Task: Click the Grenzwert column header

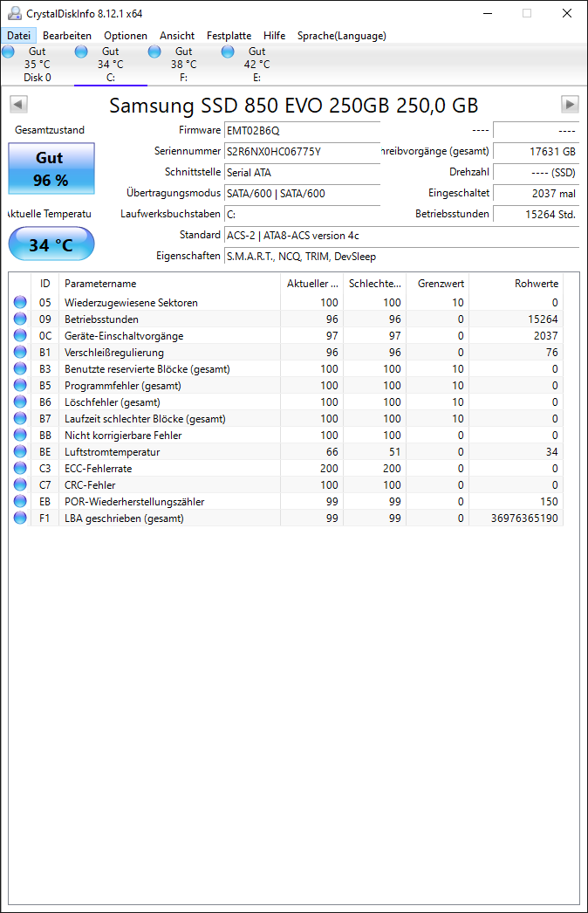Action: (x=438, y=284)
